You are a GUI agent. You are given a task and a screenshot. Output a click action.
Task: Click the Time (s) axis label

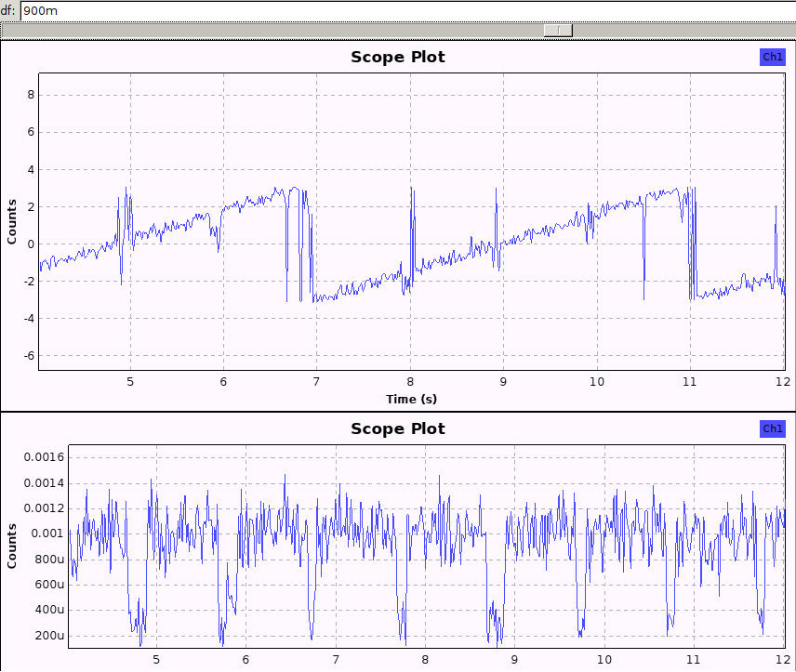tap(411, 399)
